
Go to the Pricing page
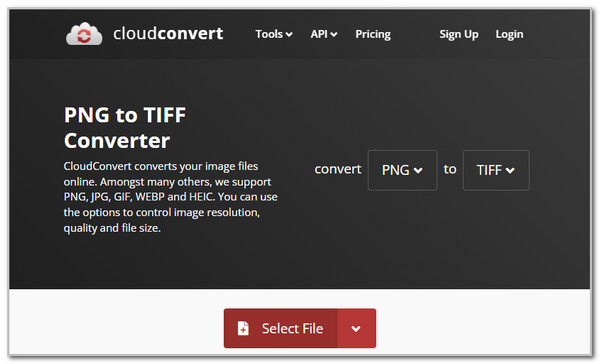[x=373, y=34]
